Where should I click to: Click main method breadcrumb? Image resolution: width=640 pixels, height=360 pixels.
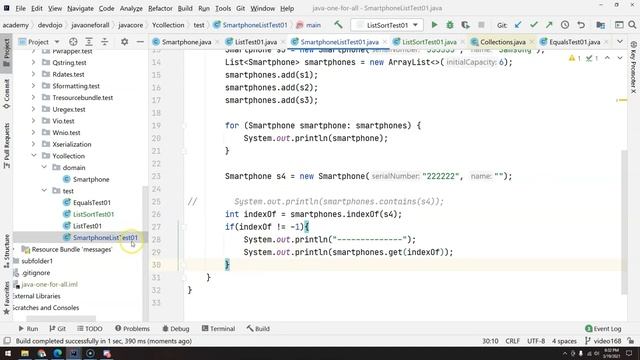[309, 25]
